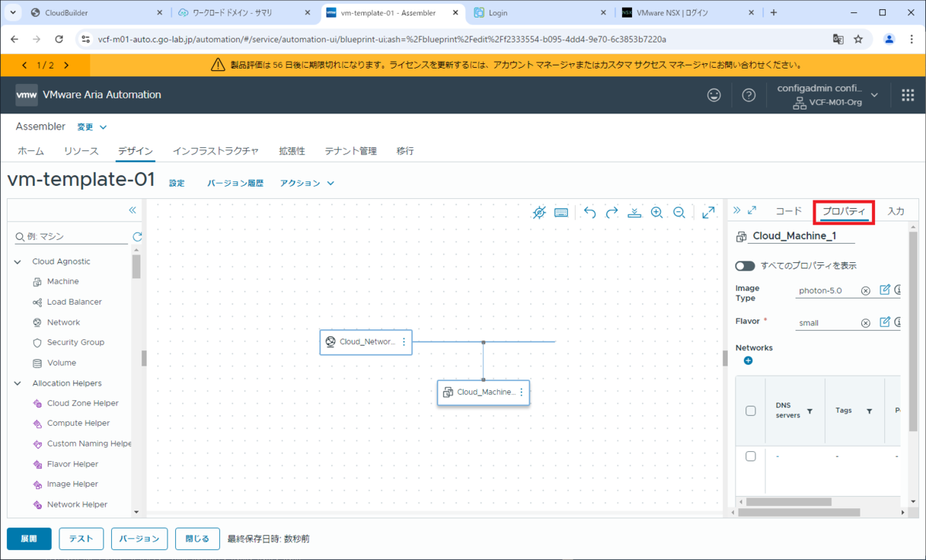Viewport: 926px width, 560px height.
Task: Maximize the right code panel
Action: [x=752, y=210]
